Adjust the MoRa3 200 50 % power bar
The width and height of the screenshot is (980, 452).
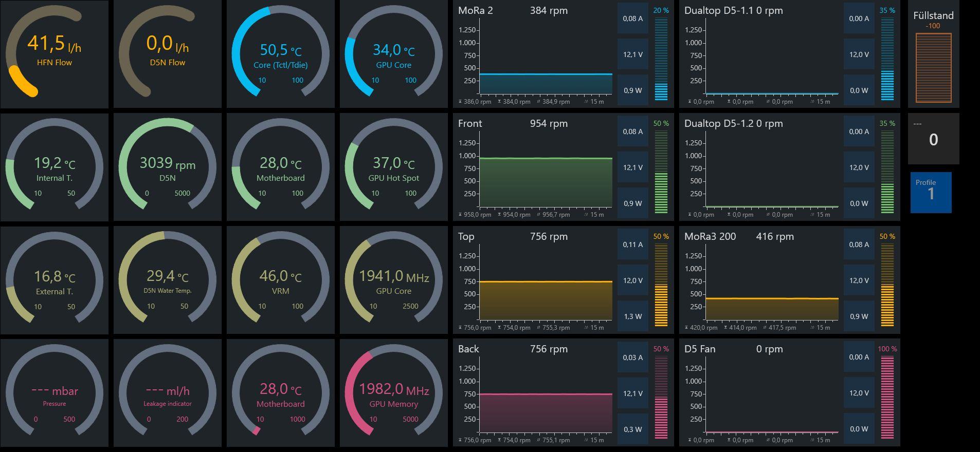point(887,285)
